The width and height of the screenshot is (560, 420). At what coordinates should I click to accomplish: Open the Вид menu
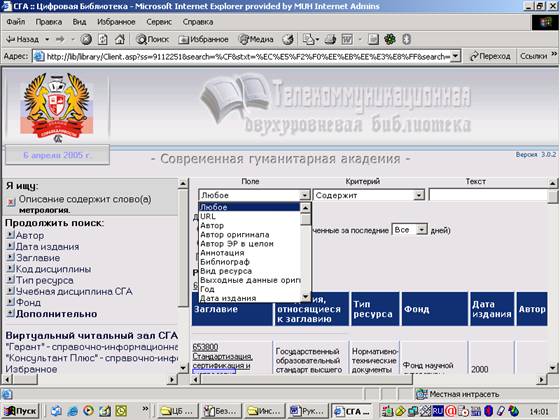coord(79,22)
